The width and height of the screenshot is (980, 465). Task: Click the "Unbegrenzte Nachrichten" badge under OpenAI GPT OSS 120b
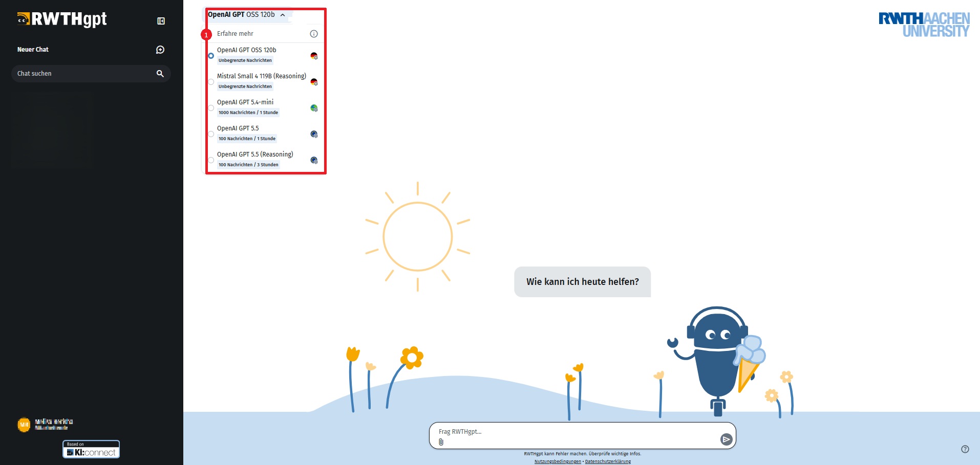pyautogui.click(x=245, y=60)
